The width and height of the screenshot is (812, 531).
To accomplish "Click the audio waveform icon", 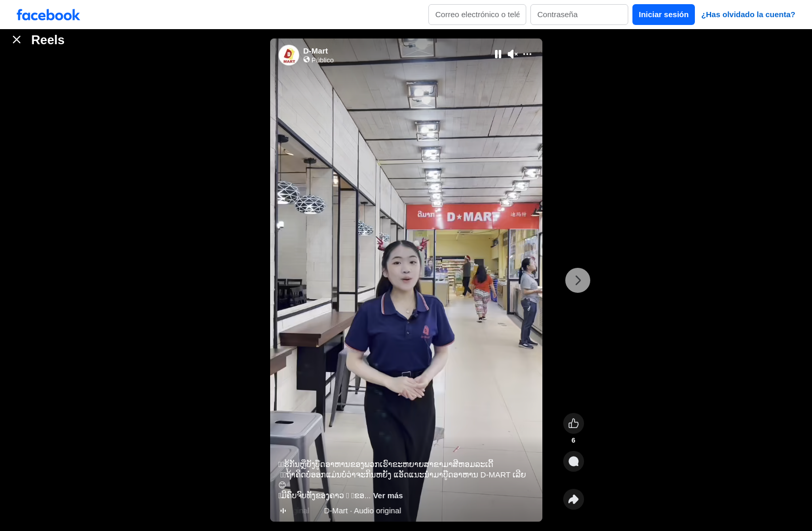I will tap(283, 511).
